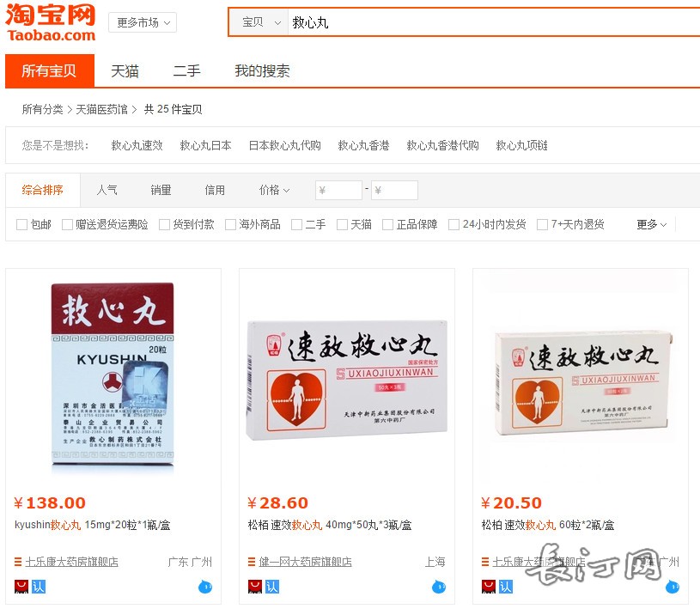
Task: Click Tmall icon under ¥138.00 item
Action: (21, 587)
